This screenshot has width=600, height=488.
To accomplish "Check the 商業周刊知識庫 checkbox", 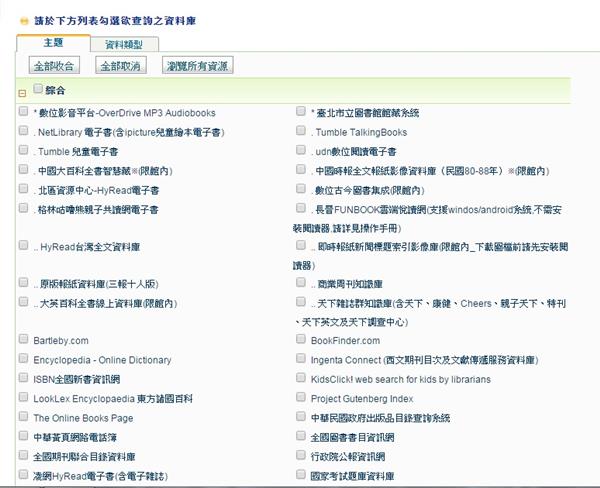I will pyautogui.click(x=301, y=283).
